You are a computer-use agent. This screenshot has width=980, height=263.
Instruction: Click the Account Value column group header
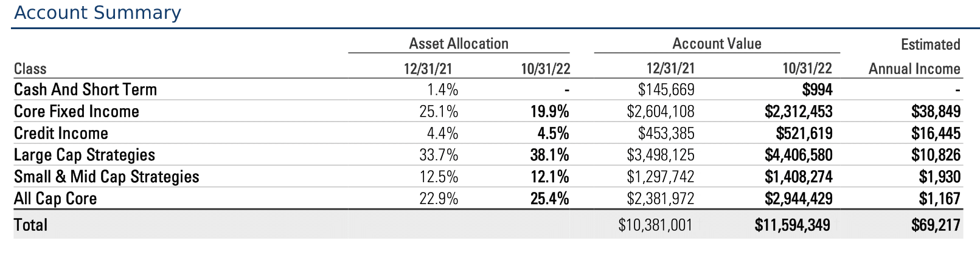click(x=717, y=44)
